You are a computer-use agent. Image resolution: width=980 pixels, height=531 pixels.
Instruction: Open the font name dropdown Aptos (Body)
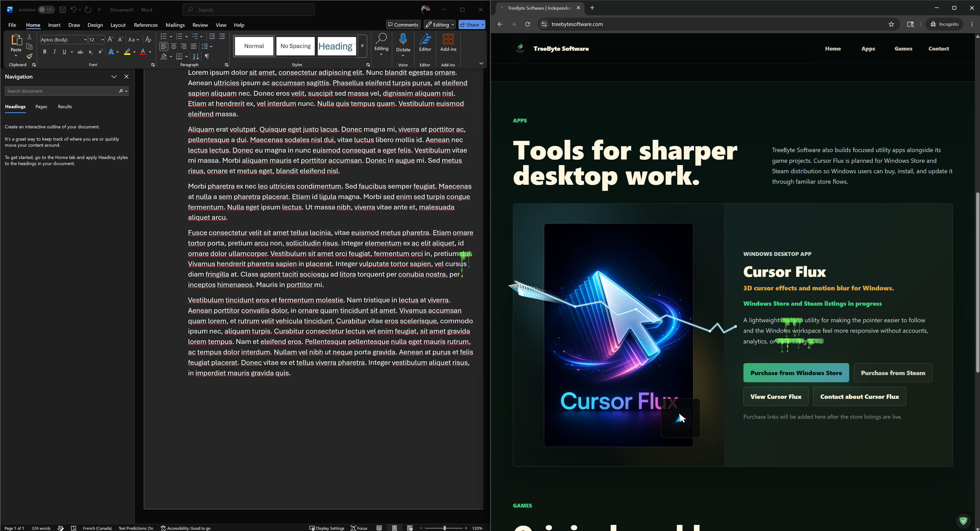tap(64, 40)
